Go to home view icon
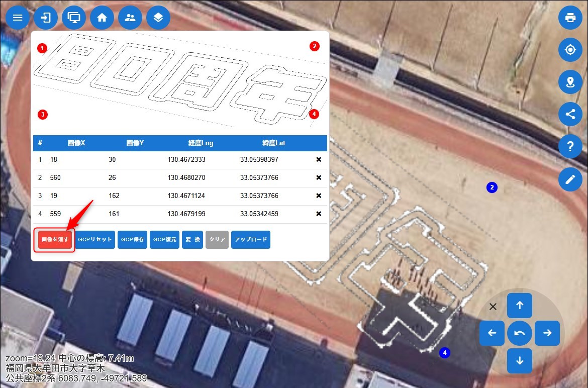Image resolution: width=588 pixels, height=388 pixels. pyautogui.click(x=102, y=18)
